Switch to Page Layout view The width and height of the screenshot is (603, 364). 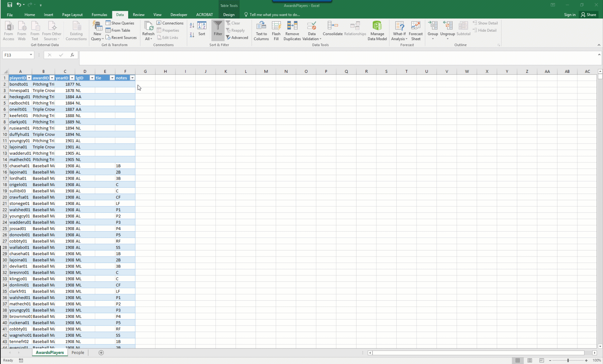pyautogui.click(x=530, y=360)
